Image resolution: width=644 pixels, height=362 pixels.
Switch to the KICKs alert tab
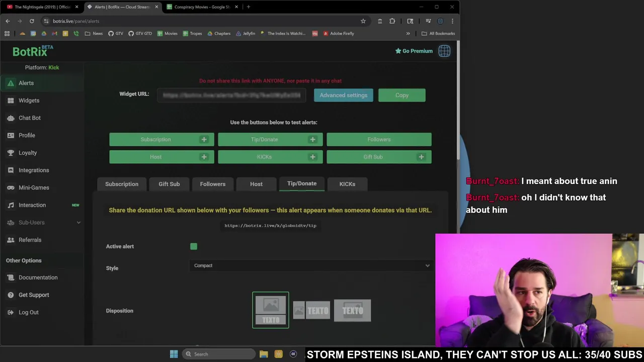click(347, 184)
